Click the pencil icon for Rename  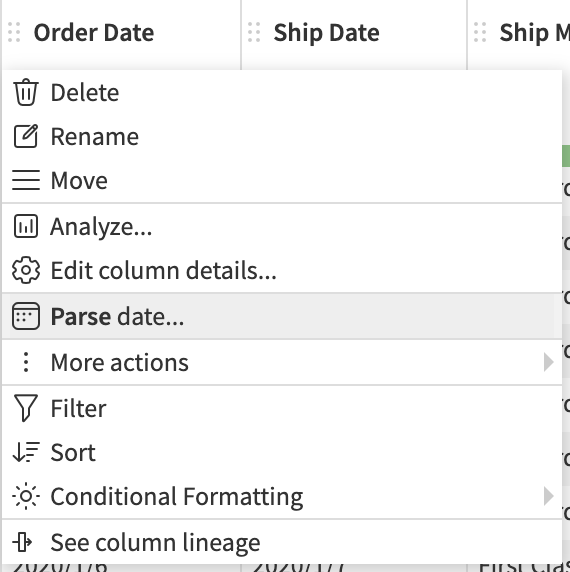tap(26, 136)
